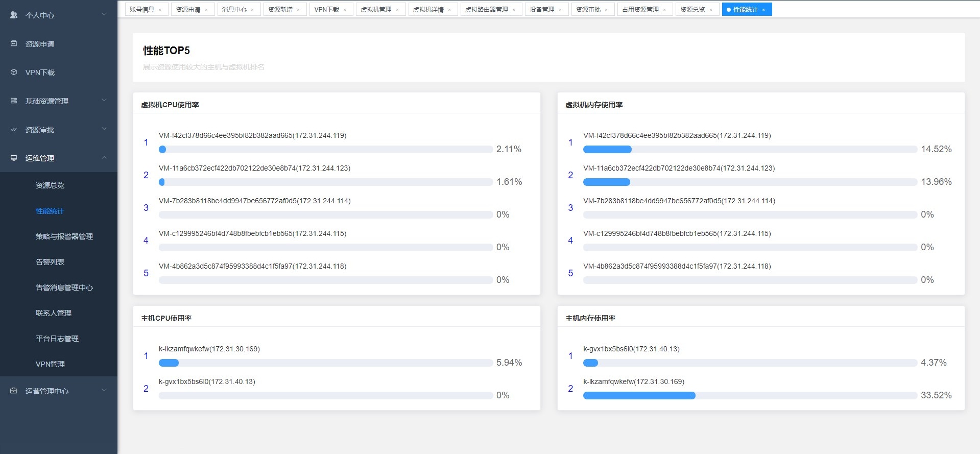This screenshot has width=980, height=454.
Task: Click VM CPU bar showing 2.11%
Action: pos(326,150)
